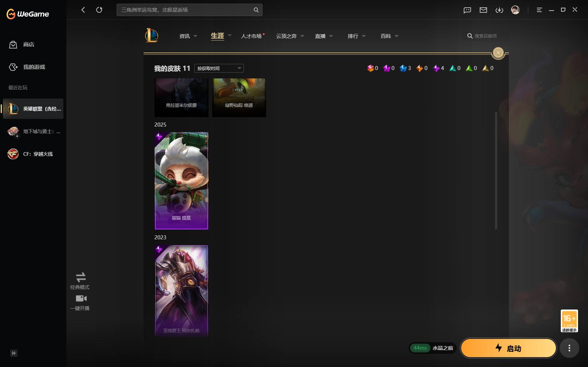
Task: Close the skins panel with the gold X
Action: tap(498, 53)
